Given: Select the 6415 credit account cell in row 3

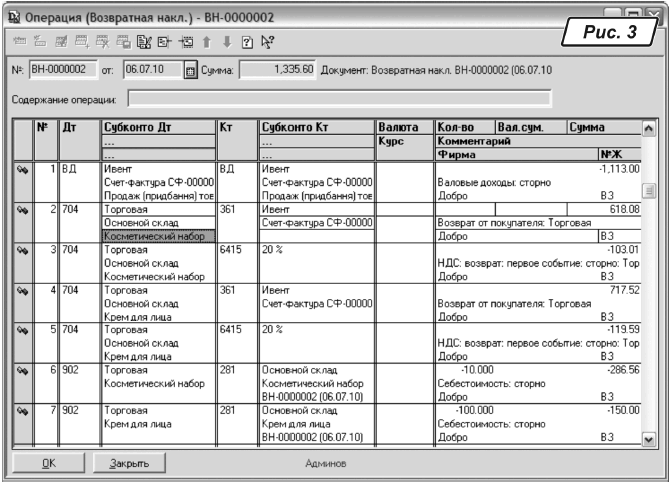Looking at the screenshot, I should click(235, 249).
